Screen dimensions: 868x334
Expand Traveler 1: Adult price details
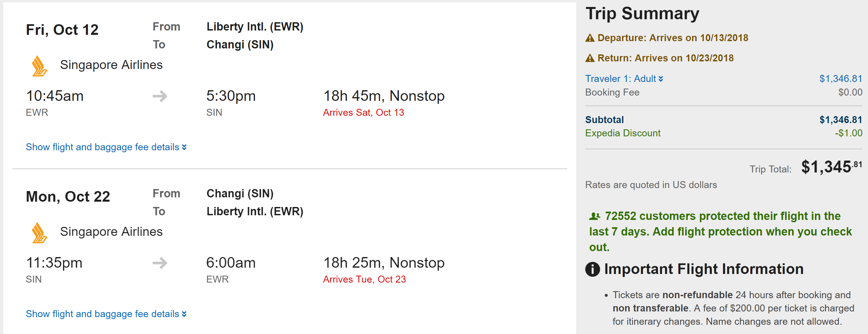(624, 79)
